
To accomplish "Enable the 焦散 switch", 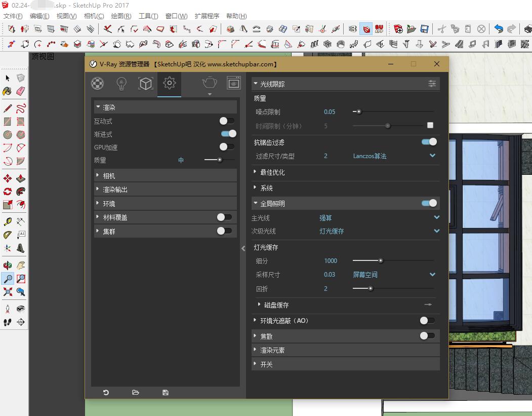I will pyautogui.click(x=427, y=336).
